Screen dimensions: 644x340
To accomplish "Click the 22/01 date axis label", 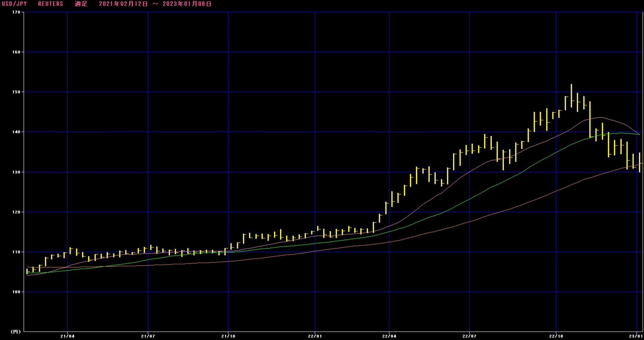I will 315,336.
